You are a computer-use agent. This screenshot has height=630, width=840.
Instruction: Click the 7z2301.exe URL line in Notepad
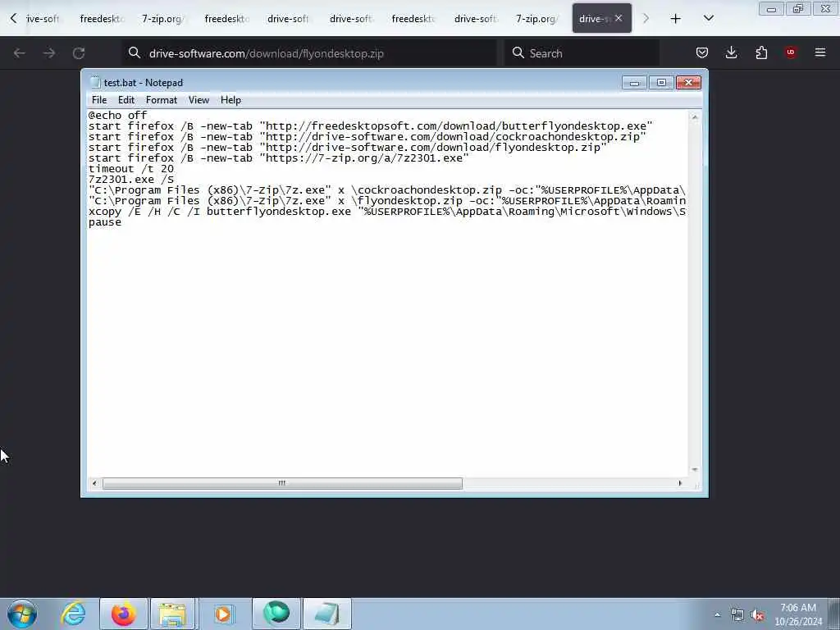click(279, 158)
